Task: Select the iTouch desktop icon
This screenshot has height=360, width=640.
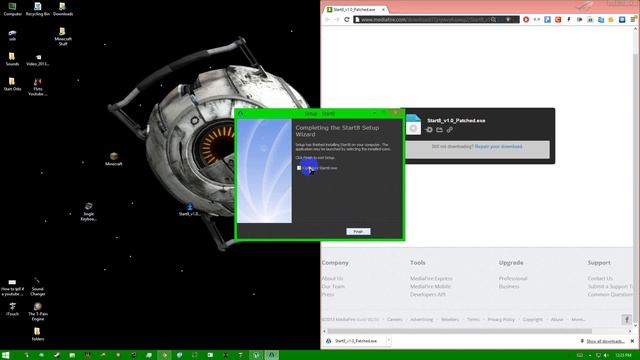Action: click(12, 309)
